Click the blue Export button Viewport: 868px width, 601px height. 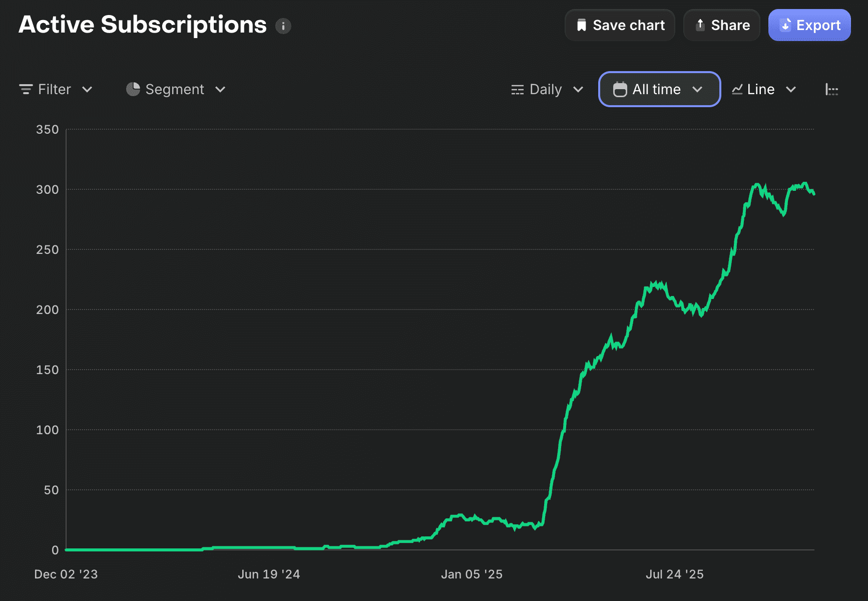pos(809,25)
